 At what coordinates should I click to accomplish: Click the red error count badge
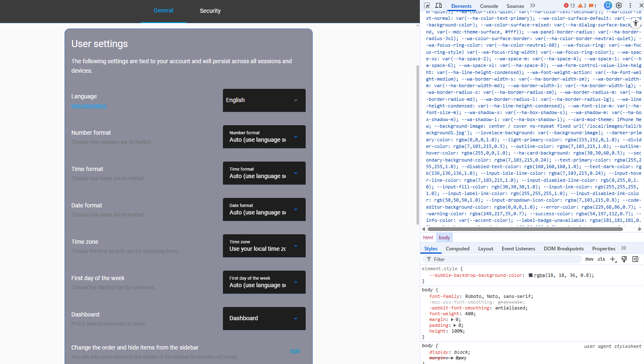570,6
